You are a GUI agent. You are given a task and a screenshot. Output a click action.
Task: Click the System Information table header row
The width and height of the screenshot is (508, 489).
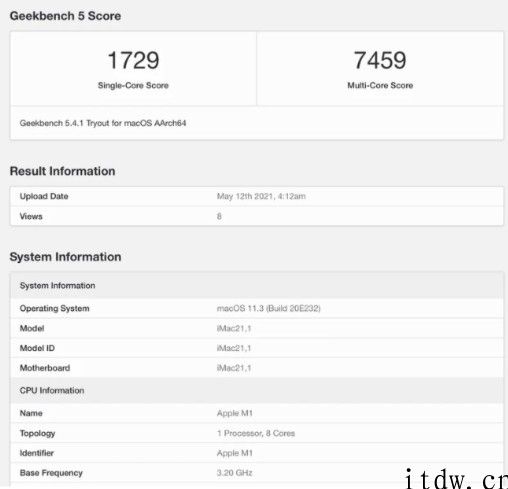click(257, 286)
